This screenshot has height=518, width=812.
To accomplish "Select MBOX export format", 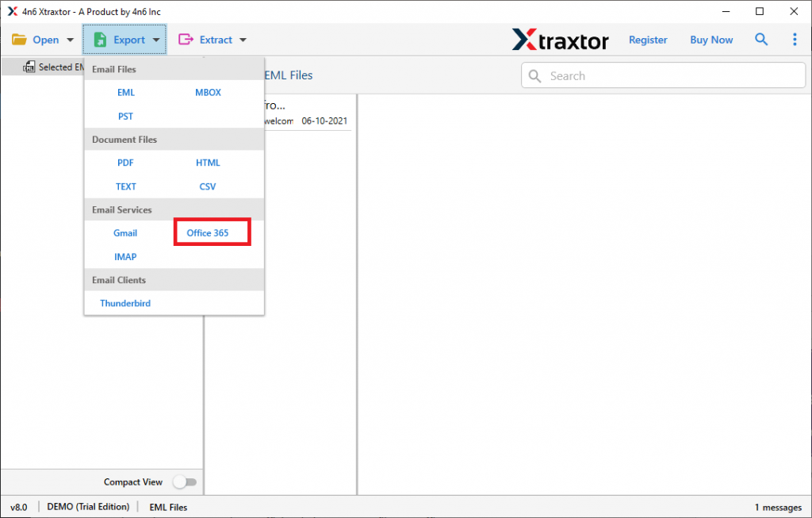I will 207,92.
